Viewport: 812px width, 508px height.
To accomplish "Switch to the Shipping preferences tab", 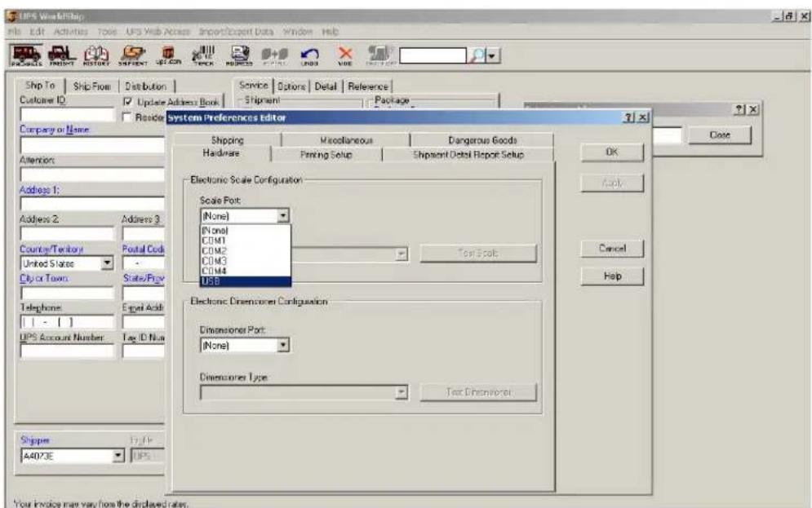I will (x=228, y=140).
